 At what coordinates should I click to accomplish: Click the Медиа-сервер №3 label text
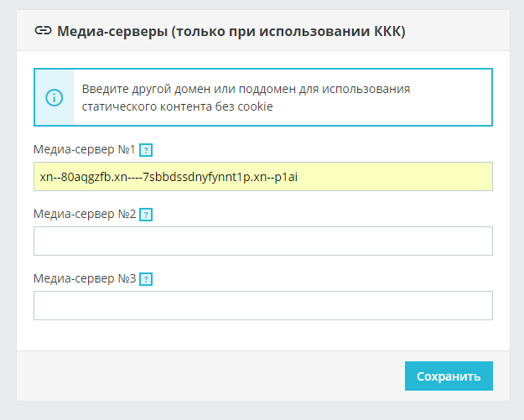pos(85,278)
